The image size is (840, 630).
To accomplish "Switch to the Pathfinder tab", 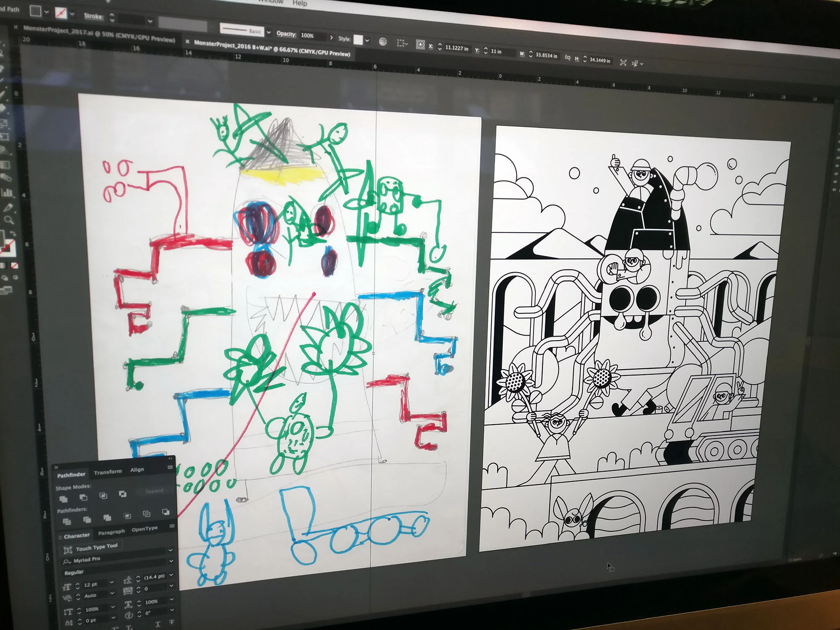I will 71,475.
